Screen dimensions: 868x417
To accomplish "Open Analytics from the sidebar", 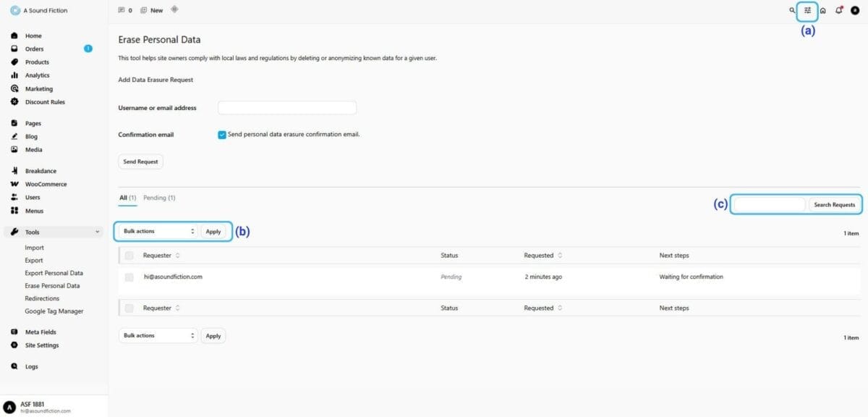I will click(38, 75).
